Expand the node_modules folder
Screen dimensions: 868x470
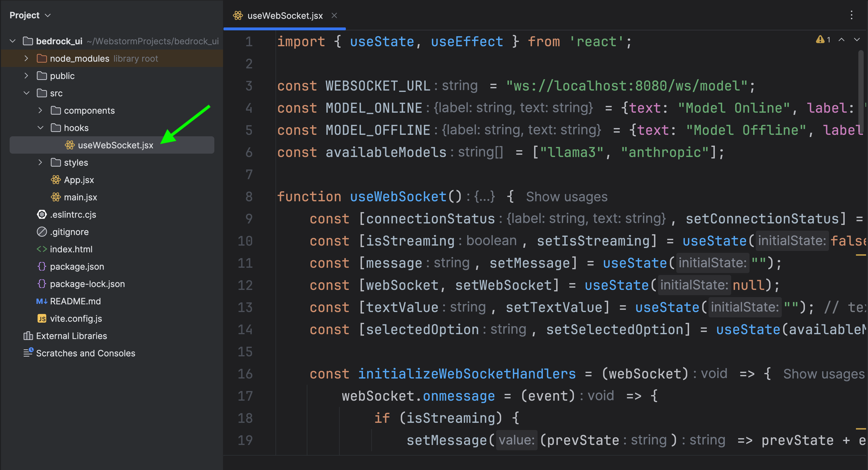point(26,59)
